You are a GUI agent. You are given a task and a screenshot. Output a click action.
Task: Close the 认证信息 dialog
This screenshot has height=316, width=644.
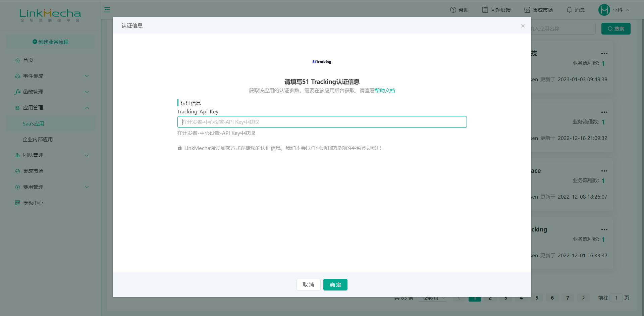coord(523,26)
